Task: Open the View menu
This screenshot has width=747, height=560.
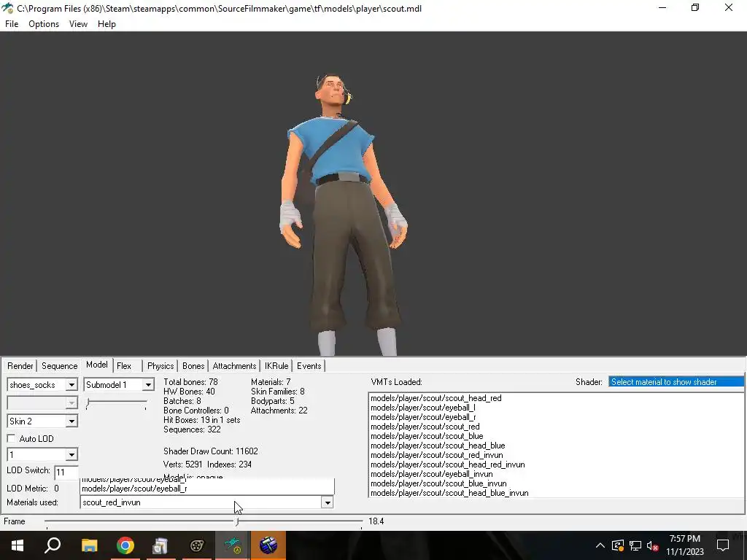Action: (78, 24)
